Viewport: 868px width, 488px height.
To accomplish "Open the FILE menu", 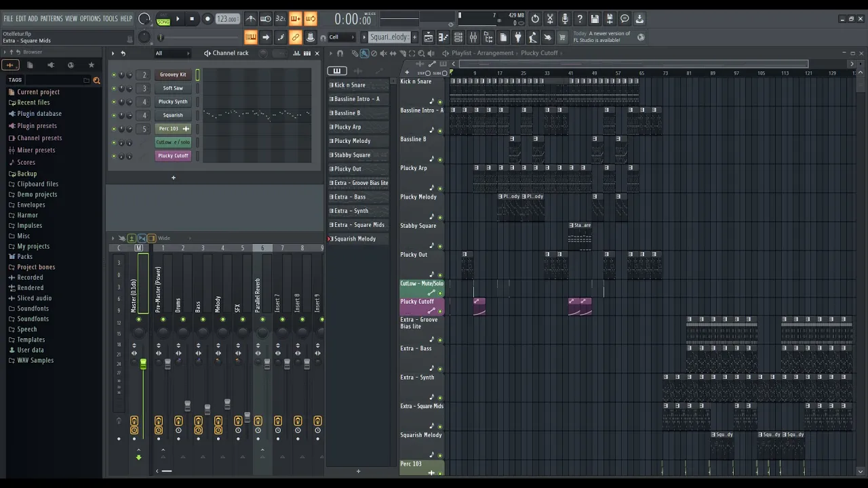I will (8, 19).
